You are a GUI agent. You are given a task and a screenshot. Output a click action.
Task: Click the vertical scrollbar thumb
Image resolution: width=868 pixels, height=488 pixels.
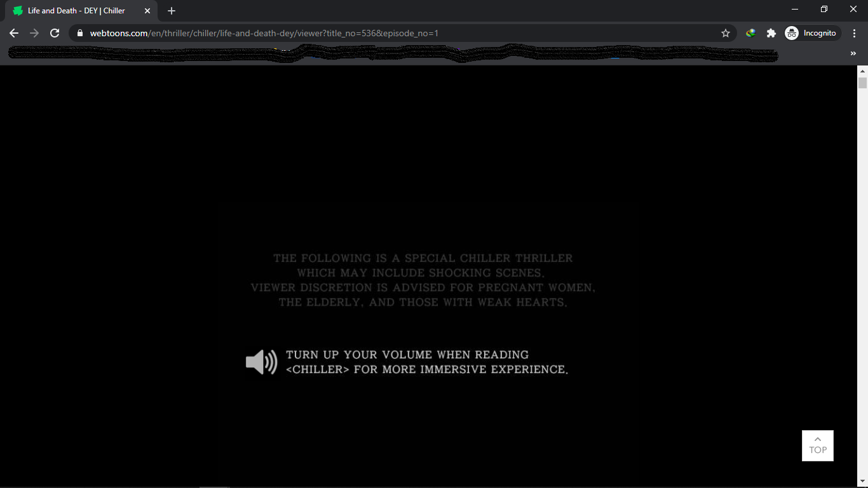tap(862, 83)
